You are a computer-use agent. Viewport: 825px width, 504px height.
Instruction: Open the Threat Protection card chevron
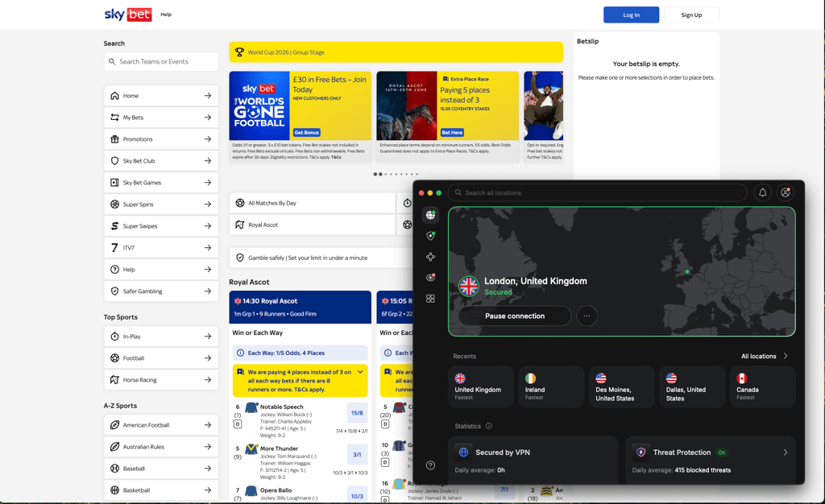[786, 452]
